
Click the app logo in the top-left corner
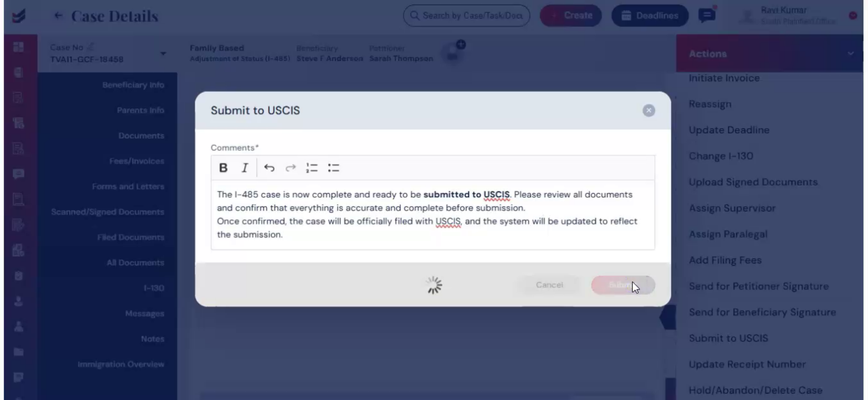tap(18, 16)
